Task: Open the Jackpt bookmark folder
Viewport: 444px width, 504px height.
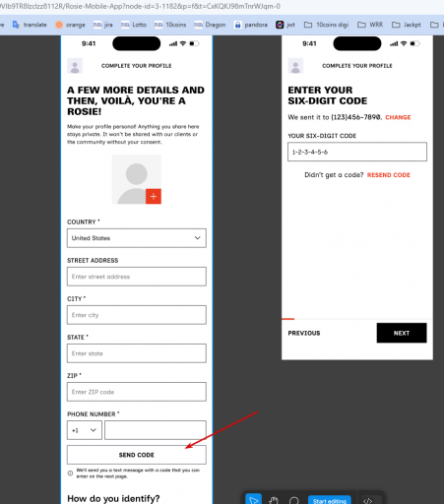Action: point(407,25)
